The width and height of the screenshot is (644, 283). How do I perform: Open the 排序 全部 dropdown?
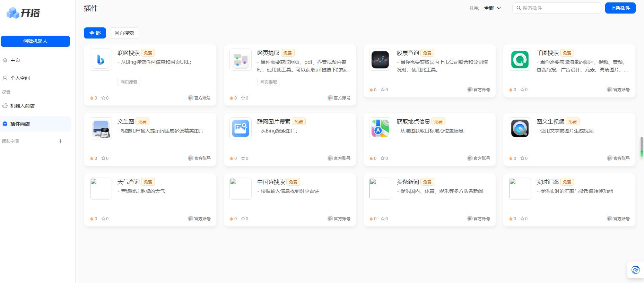click(x=492, y=8)
